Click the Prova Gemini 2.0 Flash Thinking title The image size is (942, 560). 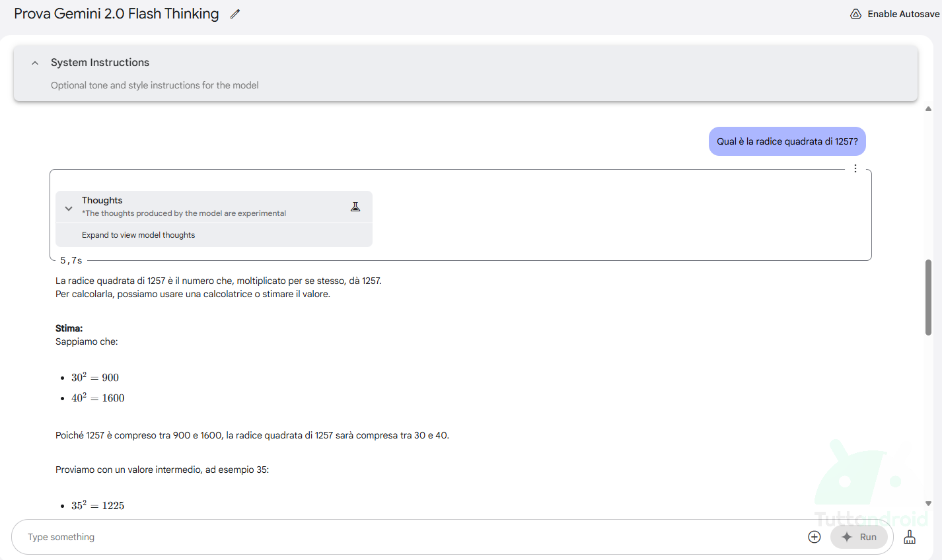116,14
